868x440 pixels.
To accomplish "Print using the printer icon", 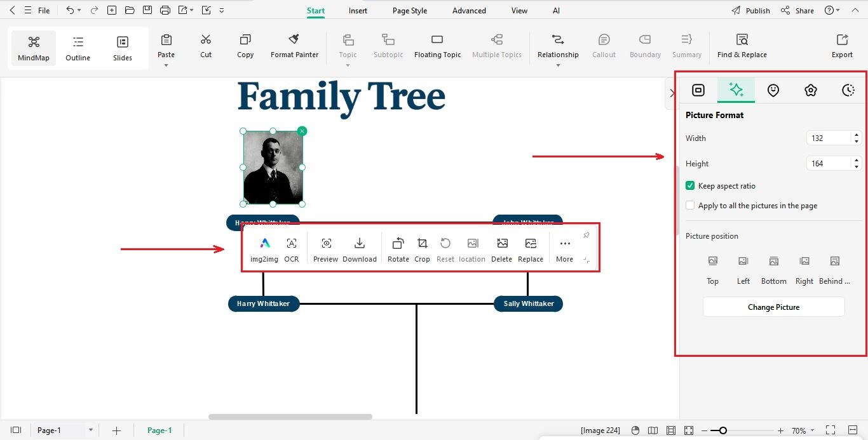I will click(165, 10).
